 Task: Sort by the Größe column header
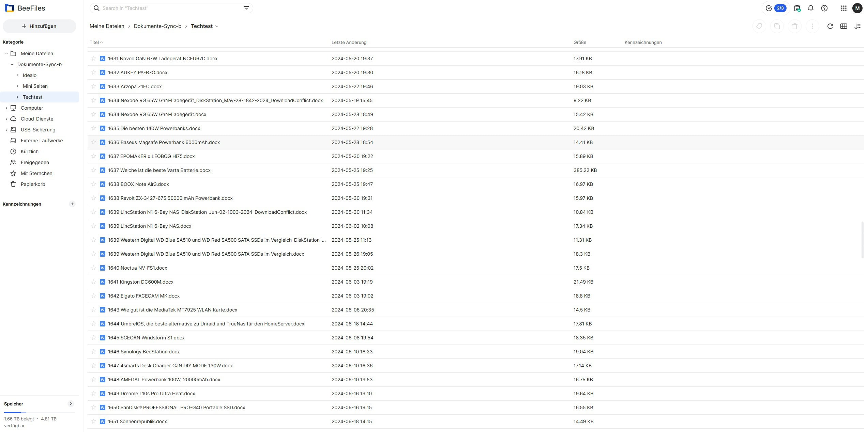tap(580, 43)
